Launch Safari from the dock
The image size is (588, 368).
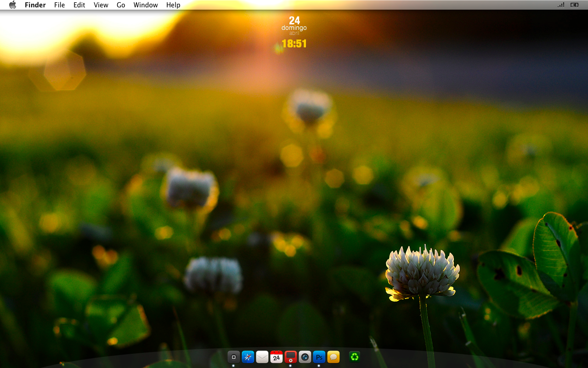pos(248,357)
